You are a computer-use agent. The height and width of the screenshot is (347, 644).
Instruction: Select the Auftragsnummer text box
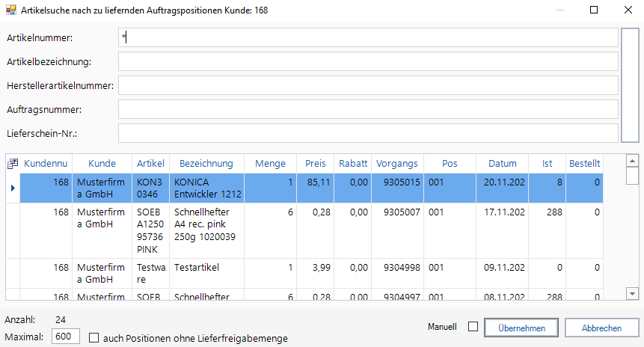pos(367,109)
